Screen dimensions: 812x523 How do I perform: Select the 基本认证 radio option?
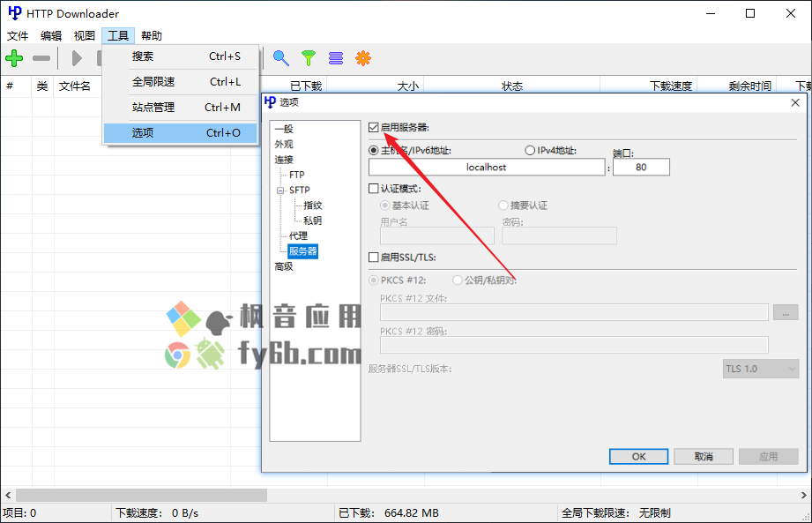click(384, 205)
